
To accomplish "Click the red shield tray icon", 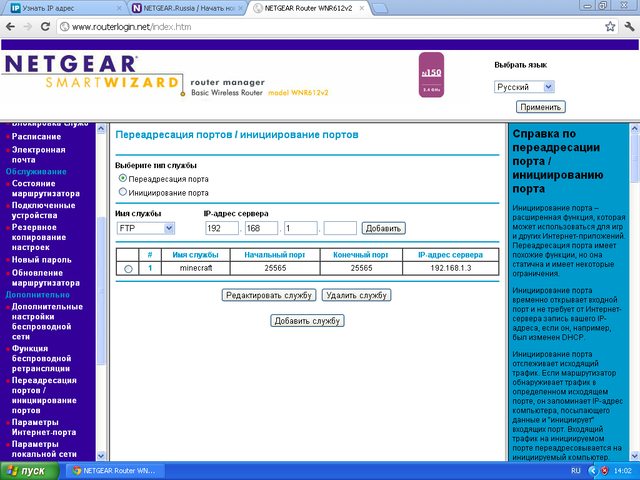I will [604, 471].
